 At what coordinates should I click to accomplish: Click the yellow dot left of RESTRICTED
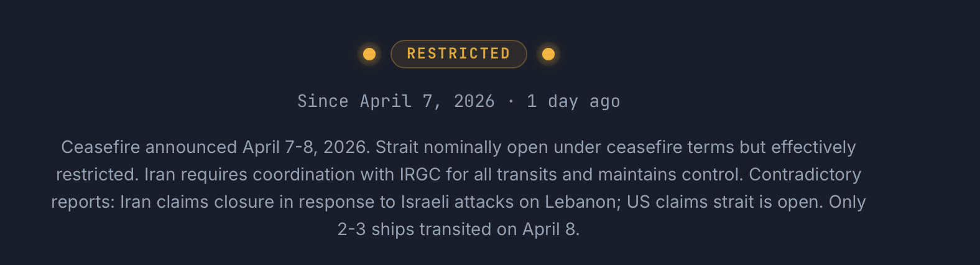click(369, 54)
